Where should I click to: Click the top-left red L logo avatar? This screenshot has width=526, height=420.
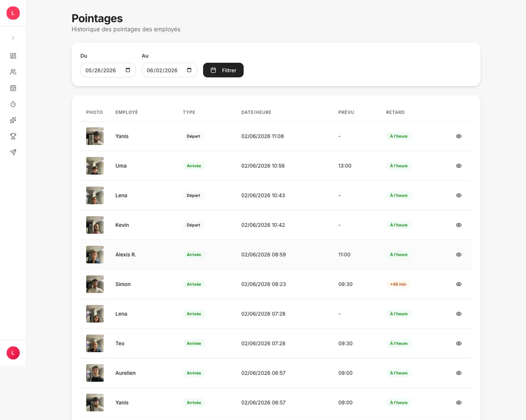click(x=13, y=13)
